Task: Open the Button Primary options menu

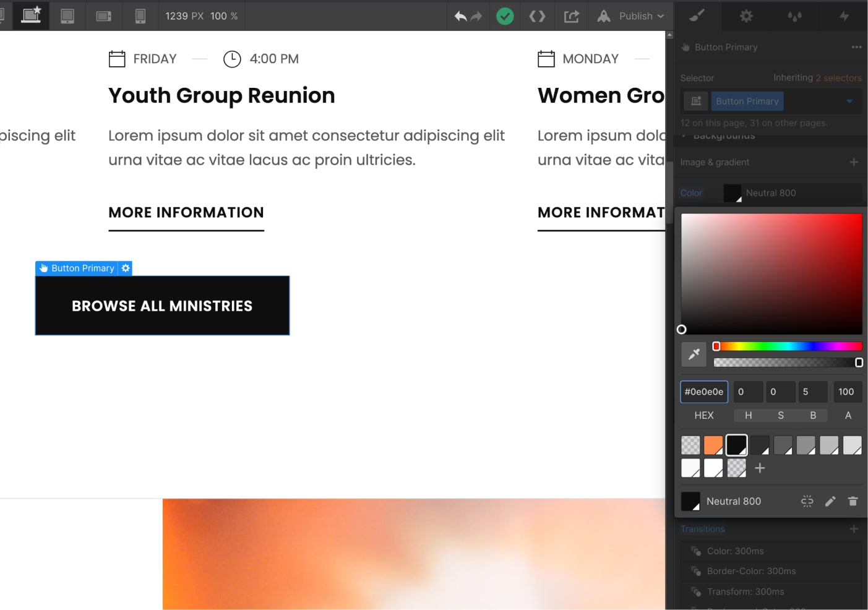Action: pos(856,46)
